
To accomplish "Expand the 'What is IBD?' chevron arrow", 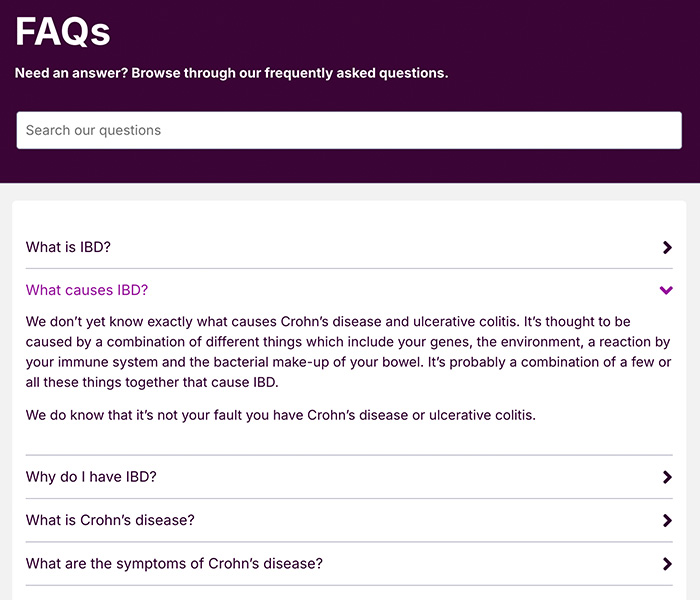I will (667, 248).
